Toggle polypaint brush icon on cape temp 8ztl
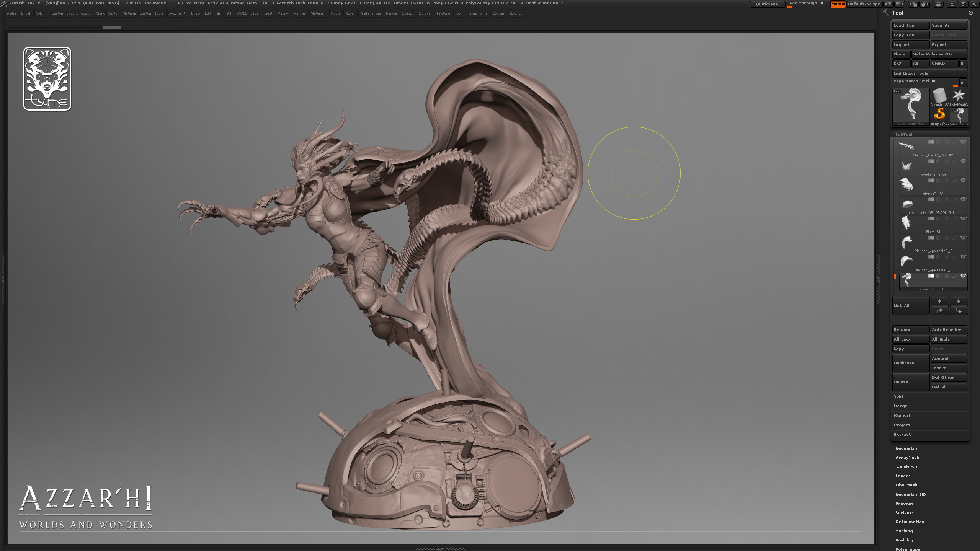Screen dimensions: 980x551 [x=955, y=276]
